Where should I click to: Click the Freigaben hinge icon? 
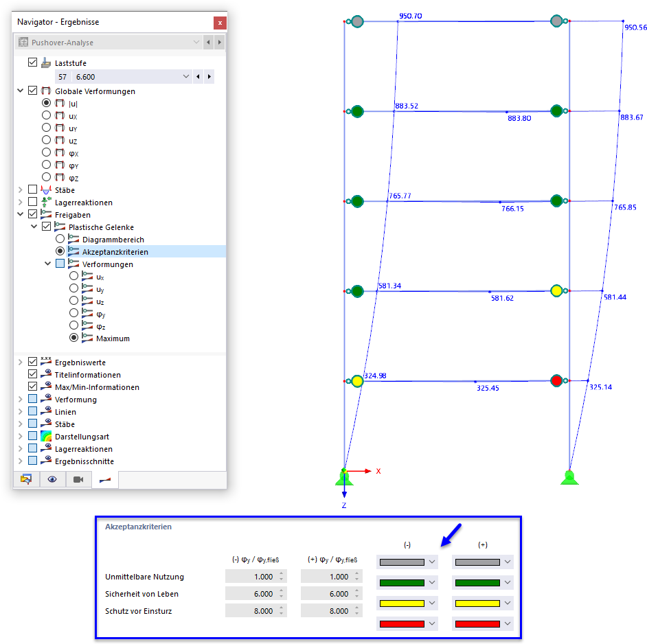coord(46,214)
